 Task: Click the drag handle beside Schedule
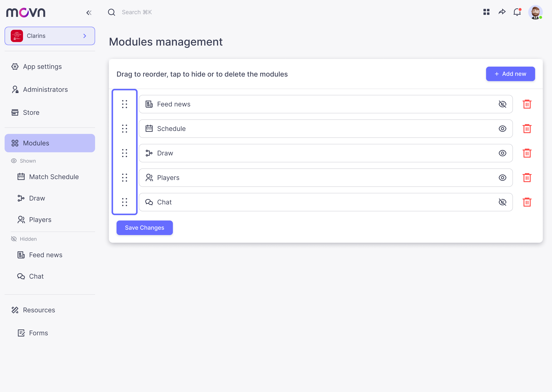124,129
